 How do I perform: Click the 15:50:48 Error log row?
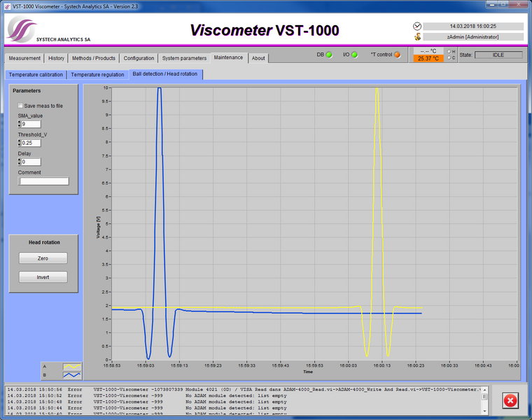(x=244, y=402)
